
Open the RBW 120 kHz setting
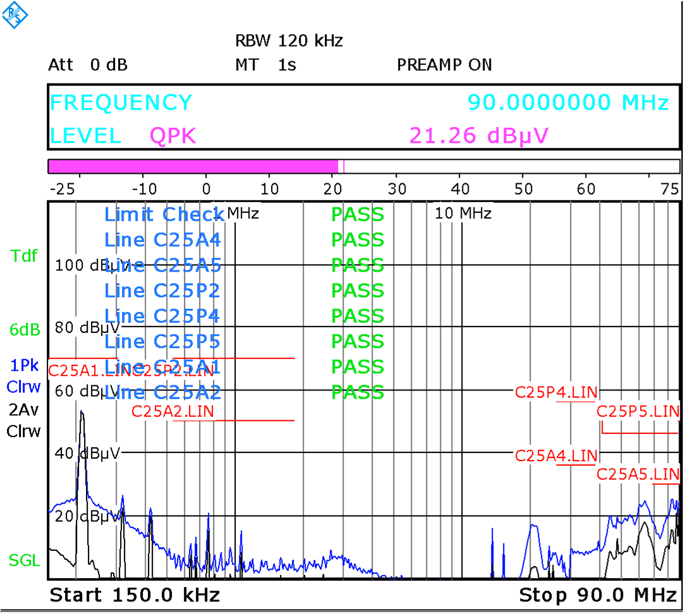289,41
